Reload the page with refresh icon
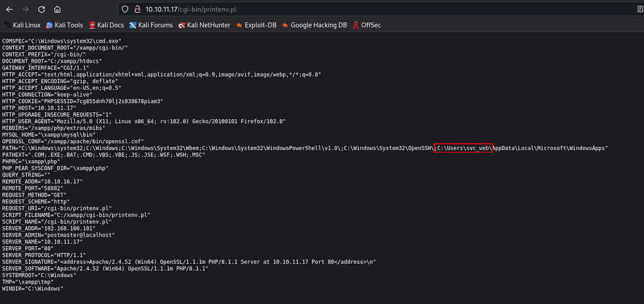 click(42, 9)
